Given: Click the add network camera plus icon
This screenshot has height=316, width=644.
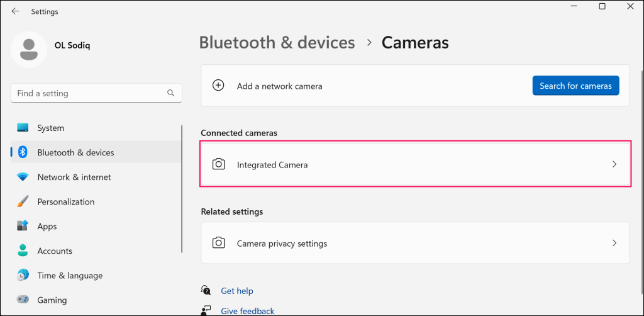Looking at the screenshot, I should pos(218,86).
